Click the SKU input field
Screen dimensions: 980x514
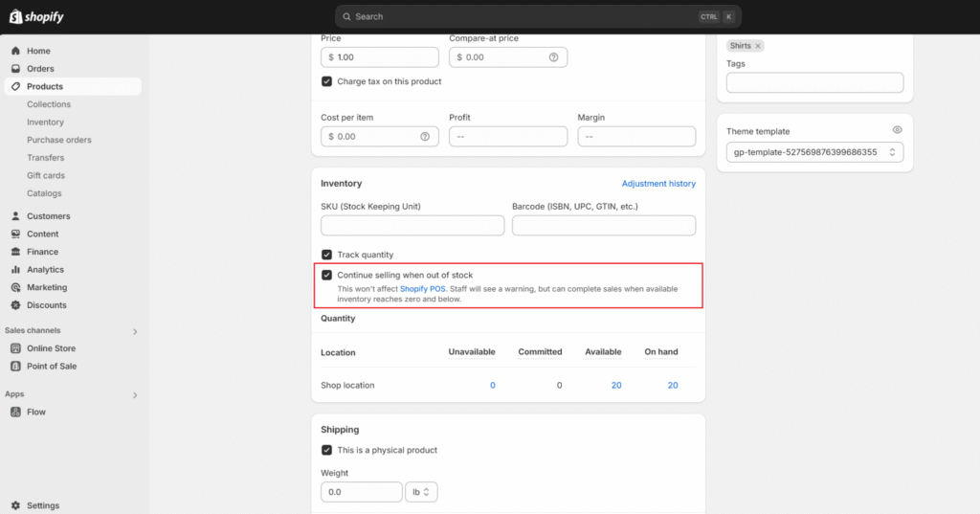412,226
